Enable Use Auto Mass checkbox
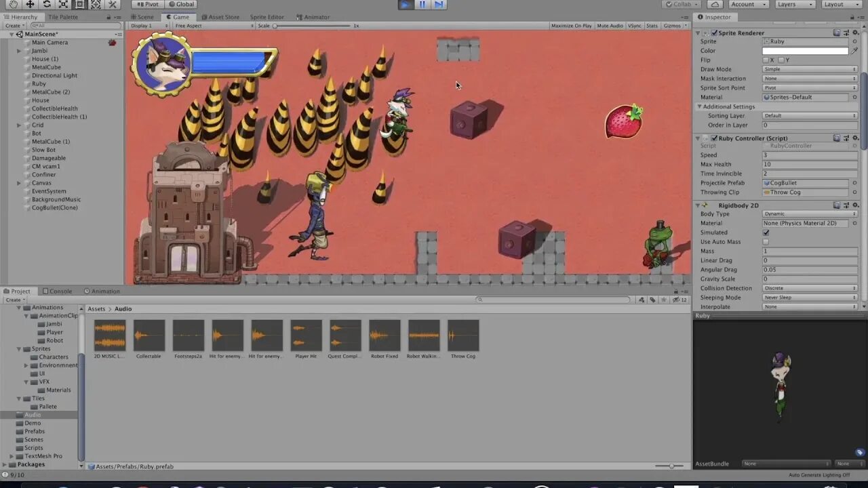Screen dimensions: 868x488 tap(766, 242)
